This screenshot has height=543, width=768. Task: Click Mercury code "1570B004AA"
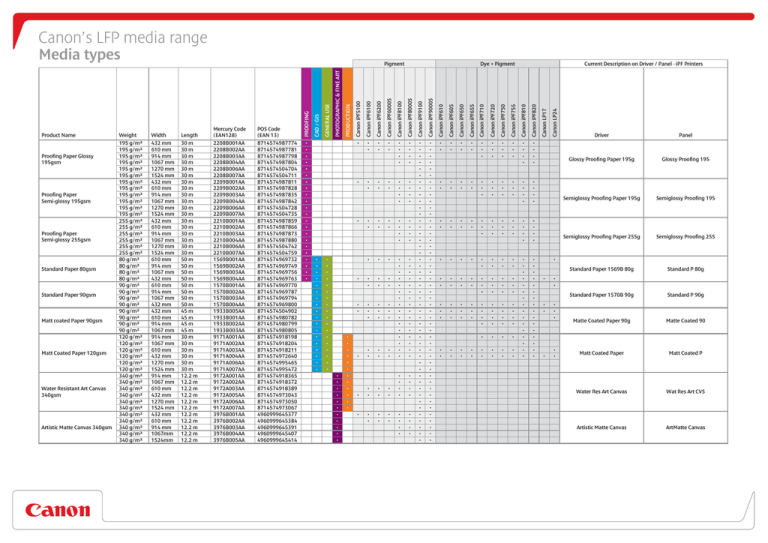tap(229, 305)
